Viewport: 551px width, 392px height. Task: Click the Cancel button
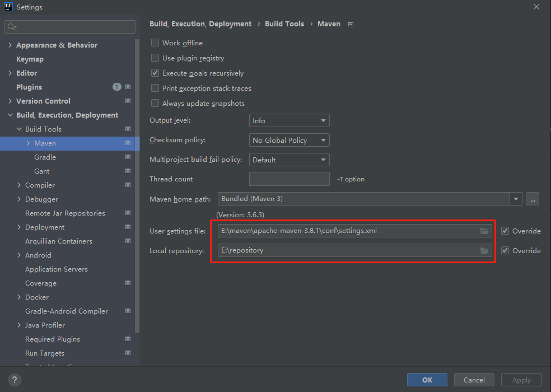click(x=474, y=380)
